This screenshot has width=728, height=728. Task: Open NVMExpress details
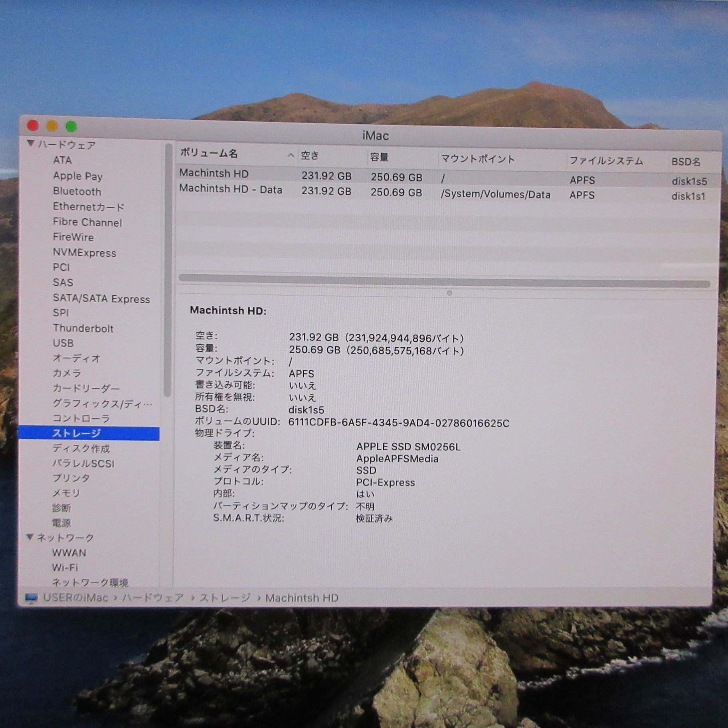pyautogui.click(x=85, y=253)
